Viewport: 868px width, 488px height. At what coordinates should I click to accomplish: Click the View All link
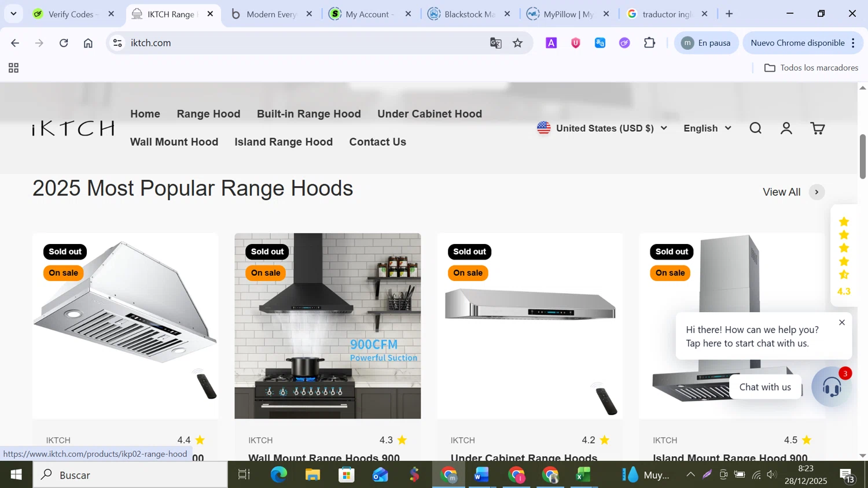coord(781,192)
